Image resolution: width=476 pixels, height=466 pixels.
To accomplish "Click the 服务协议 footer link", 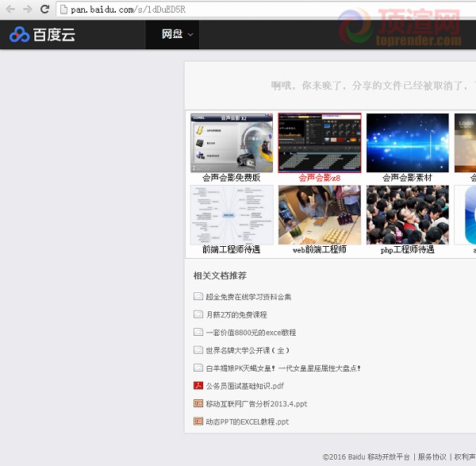I will point(432,457).
